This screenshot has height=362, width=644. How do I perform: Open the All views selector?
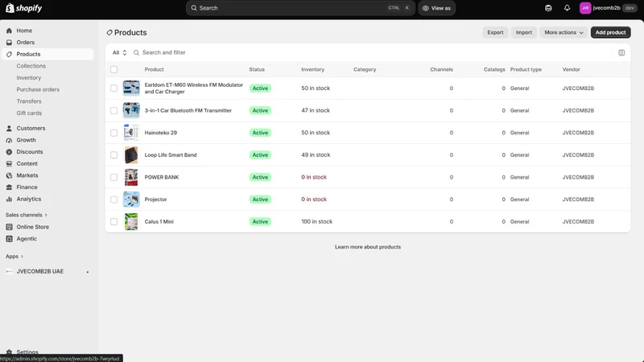tap(119, 52)
